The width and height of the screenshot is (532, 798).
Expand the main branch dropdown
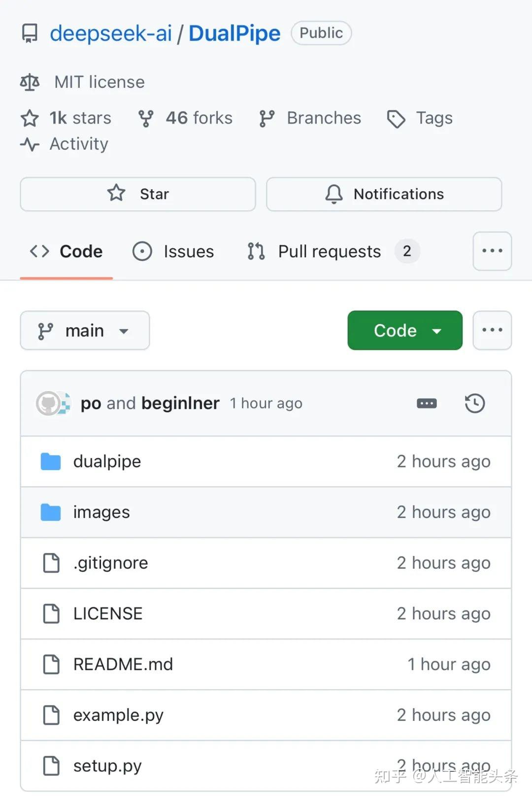(85, 331)
